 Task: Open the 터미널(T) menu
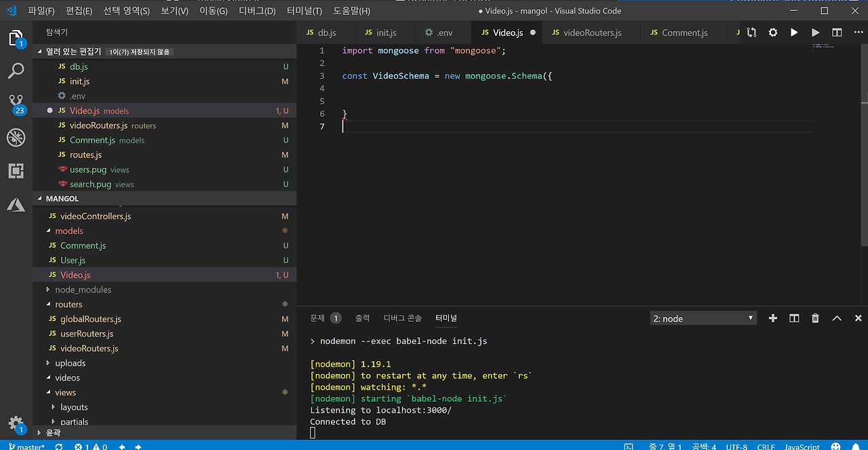(x=304, y=11)
